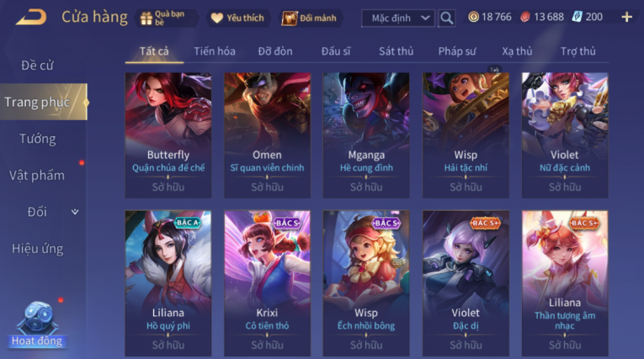This screenshot has width=644, height=359.
Task: Click the red gem currency icon
Action: pos(525,17)
